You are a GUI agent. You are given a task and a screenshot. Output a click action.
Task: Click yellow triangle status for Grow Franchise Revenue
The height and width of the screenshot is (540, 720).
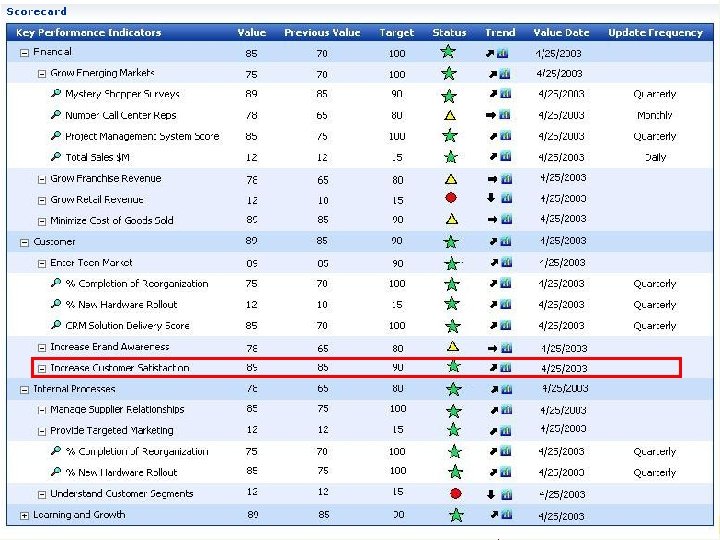point(451,179)
